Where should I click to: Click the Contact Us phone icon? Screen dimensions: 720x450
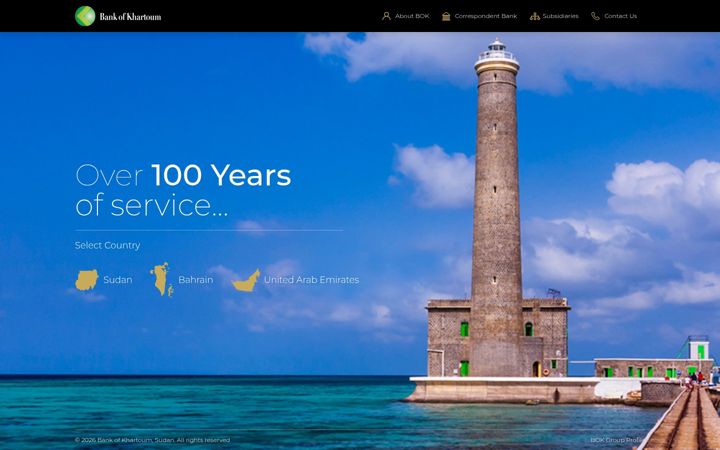coord(595,16)
